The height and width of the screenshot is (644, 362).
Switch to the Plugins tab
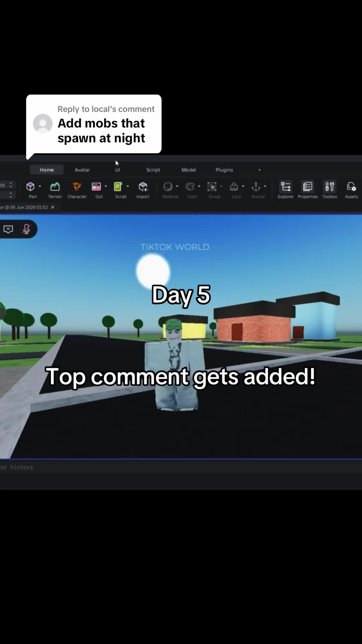coord(224,170)
